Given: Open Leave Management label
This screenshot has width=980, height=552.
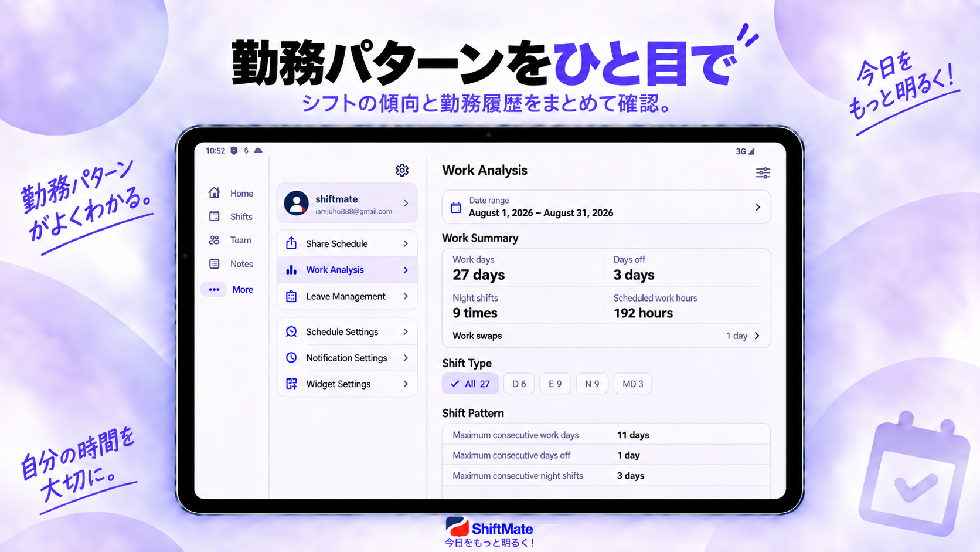Looking at the screenshot, I should (x=346, y=296).
